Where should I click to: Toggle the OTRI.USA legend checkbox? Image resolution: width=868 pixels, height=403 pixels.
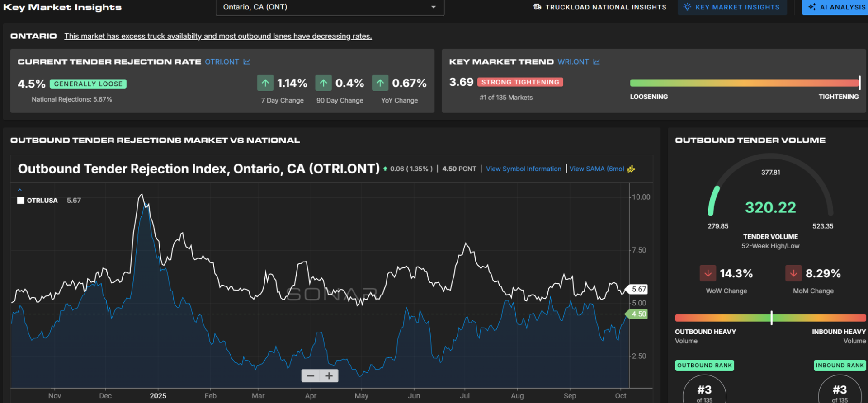21,201
